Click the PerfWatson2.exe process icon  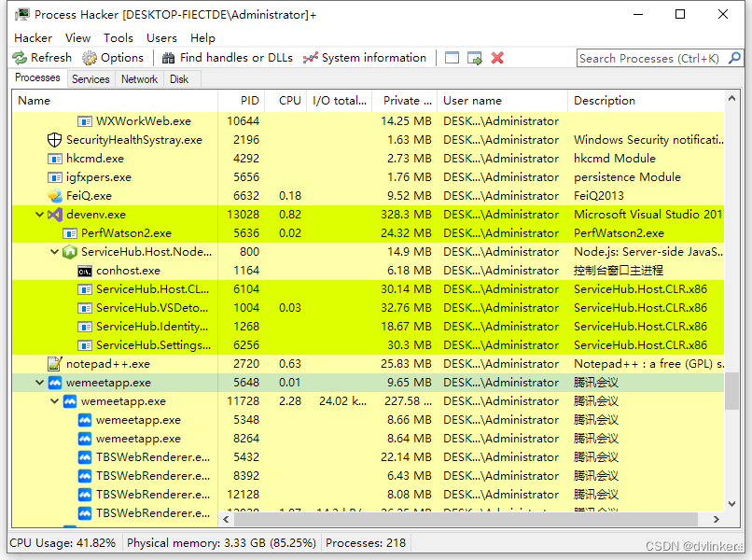pyautogui.click(x=70, y=233)
